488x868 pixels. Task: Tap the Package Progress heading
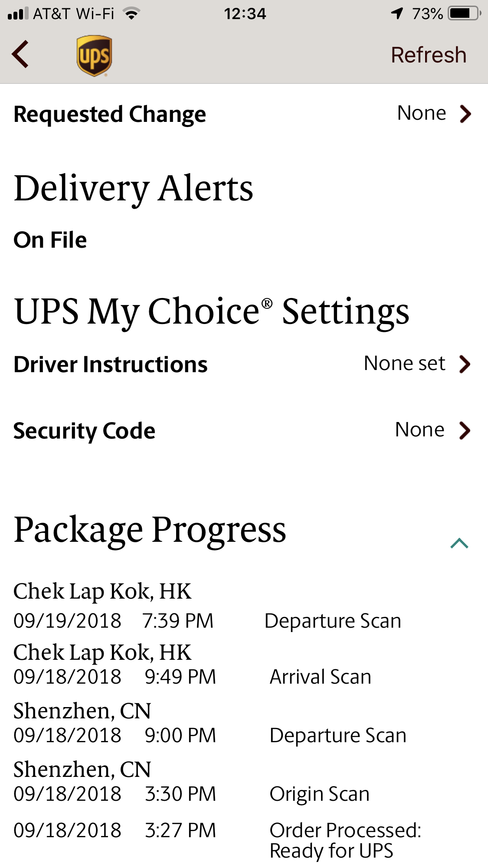[x=150, y=530]
